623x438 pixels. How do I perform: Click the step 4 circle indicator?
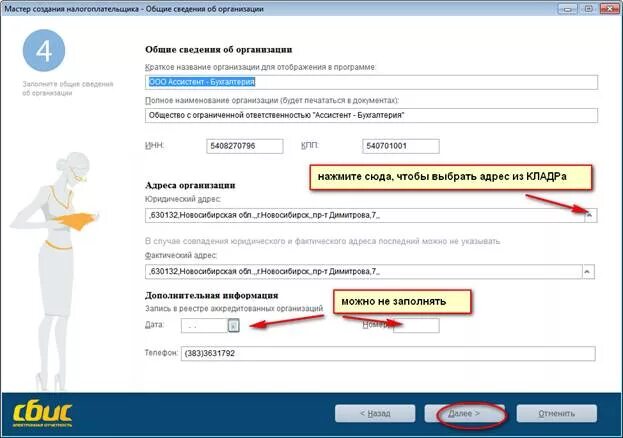coord(44,50)
